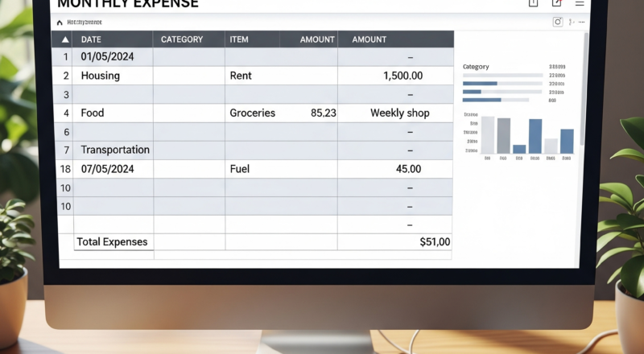The width and height of the screenshot is (644, 354).
Task: Click the Category heading in the side panel
Action: pyautogui.click(x=477, y=67)
